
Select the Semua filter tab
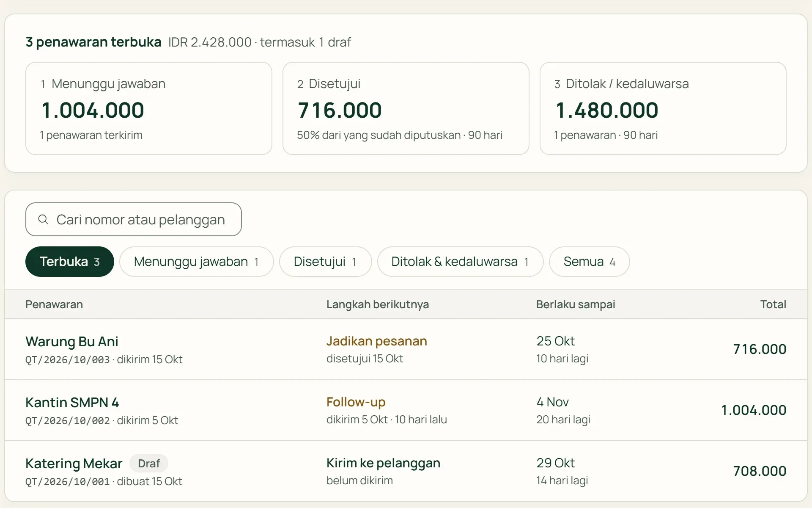590,262
